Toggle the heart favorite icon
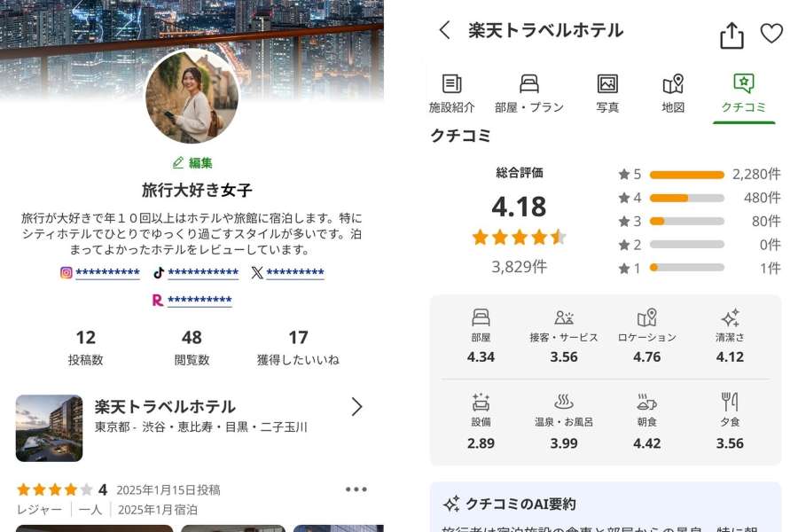This screenshot has height=532, width=798. coord(771,33)
